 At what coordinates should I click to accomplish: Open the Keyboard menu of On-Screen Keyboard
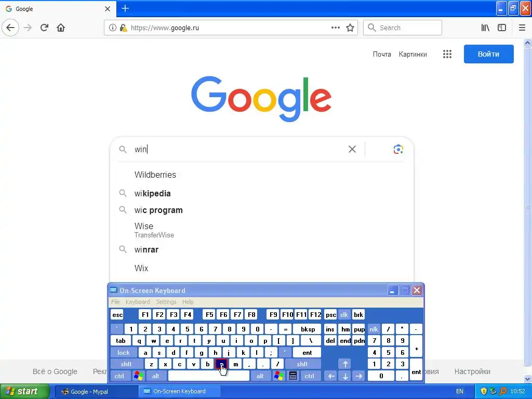click(137, 302)
